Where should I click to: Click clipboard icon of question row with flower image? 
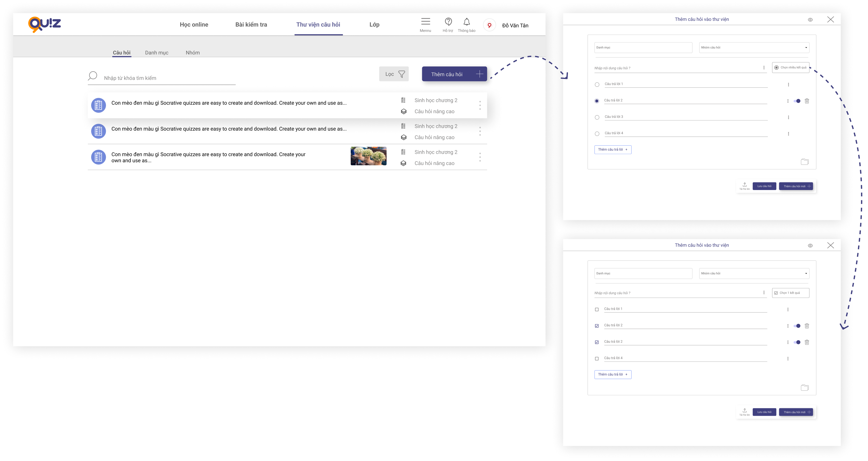pos(98,157)
